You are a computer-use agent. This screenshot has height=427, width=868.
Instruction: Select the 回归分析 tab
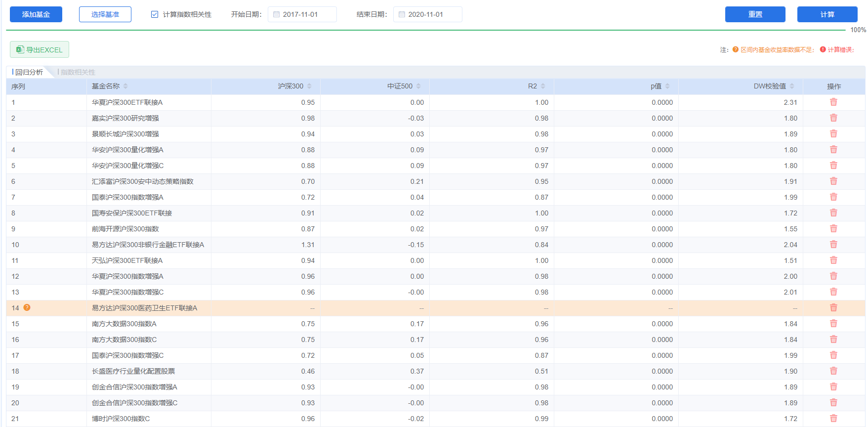[29, 72]
